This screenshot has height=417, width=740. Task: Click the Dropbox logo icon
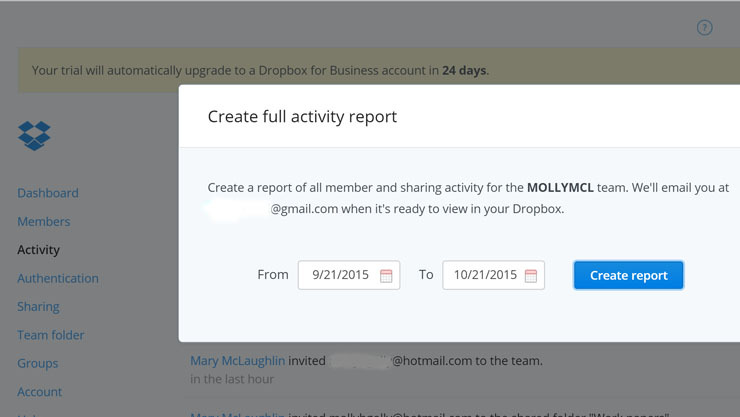pyautogui.click(x=34, y=136)
